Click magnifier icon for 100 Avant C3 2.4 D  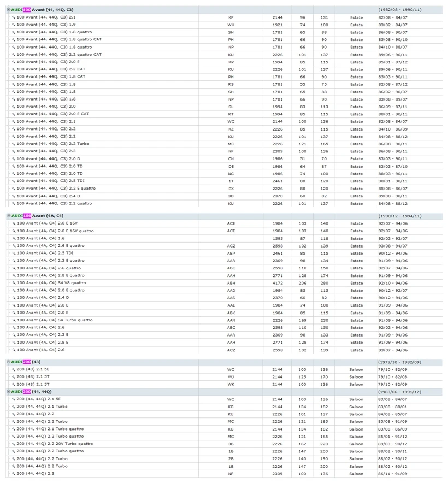point(14,196)
